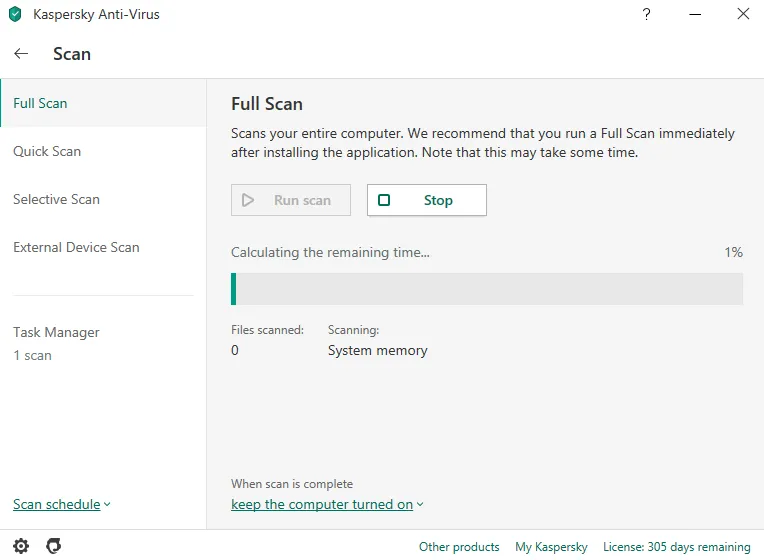The image size is (764, 560).
Task: Open the support headset icon
Action: 54,546
